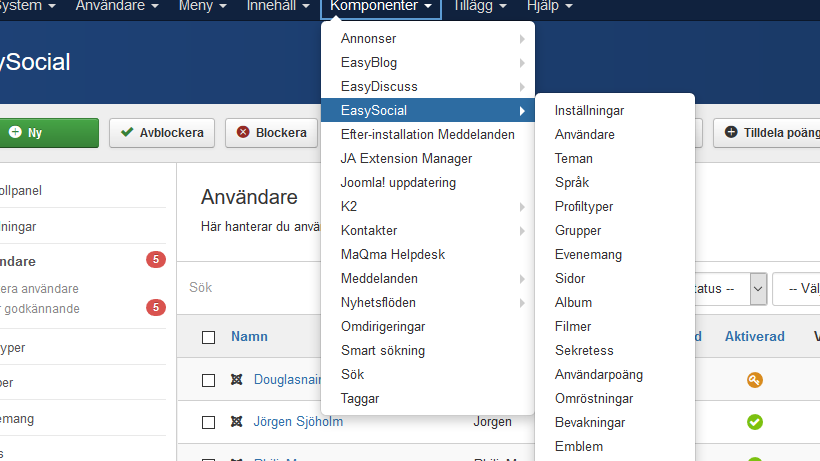Viewport: 820px width, 461px height.
Task: Click the green activated checkmark for Jörgen Sjöholm
Action: [755, 422]
